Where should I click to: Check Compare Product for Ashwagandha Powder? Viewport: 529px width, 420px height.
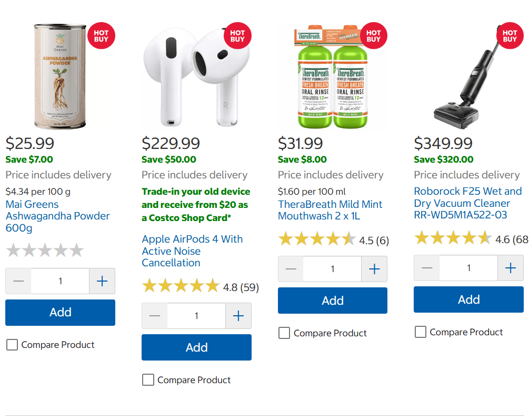point(12,345)
